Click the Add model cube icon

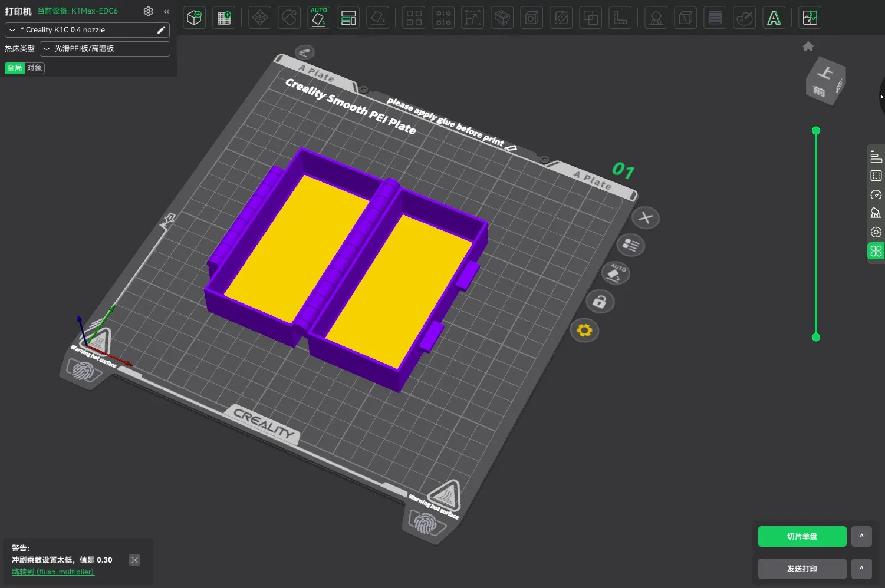[x=194, y=18]
